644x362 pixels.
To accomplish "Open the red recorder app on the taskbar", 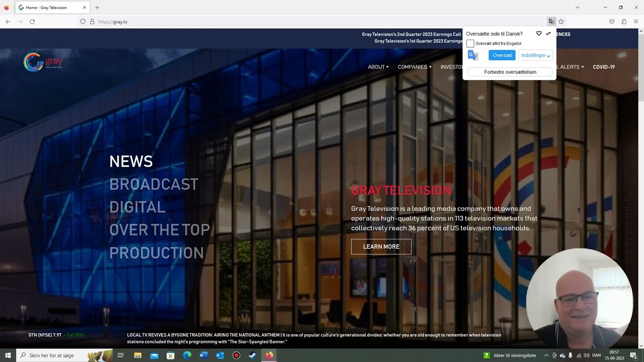I will pyautogui.click(x=236, y=355).
